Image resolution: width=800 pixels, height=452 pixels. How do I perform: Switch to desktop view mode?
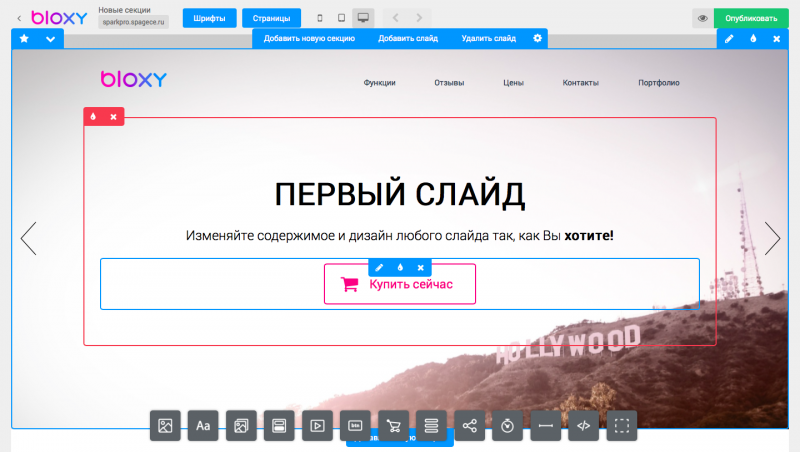363,18
